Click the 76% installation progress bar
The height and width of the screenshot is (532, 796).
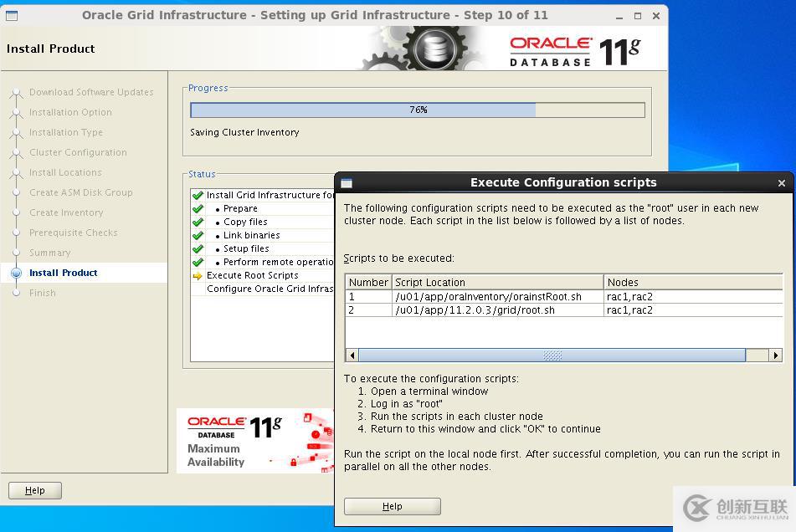point(418,110)
